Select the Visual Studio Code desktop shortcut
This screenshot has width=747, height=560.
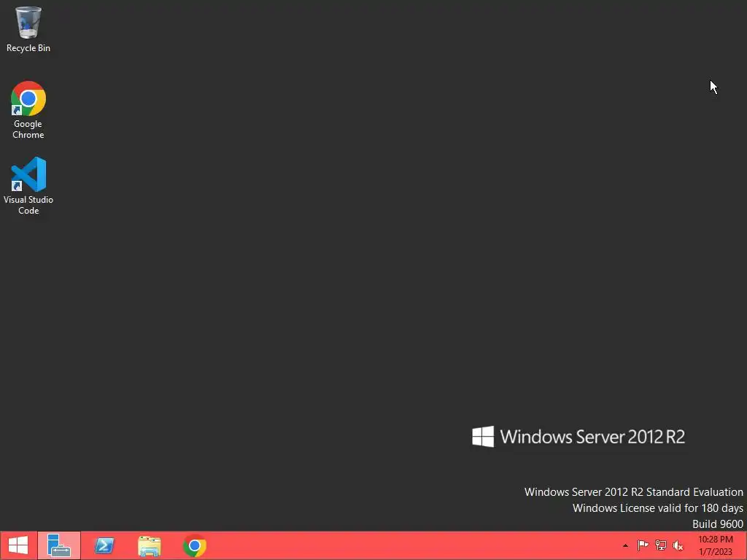pyautogui.click(x=28, y=186)
